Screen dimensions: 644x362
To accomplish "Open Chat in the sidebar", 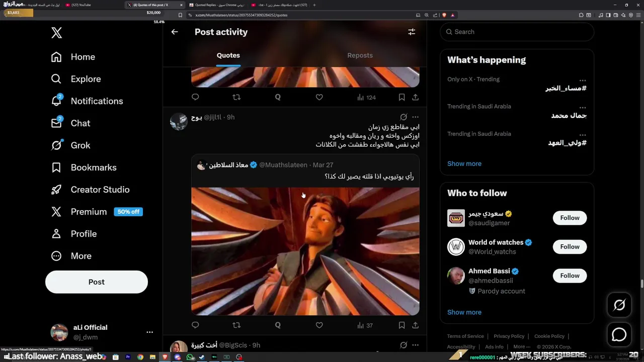I will point(70,123).
